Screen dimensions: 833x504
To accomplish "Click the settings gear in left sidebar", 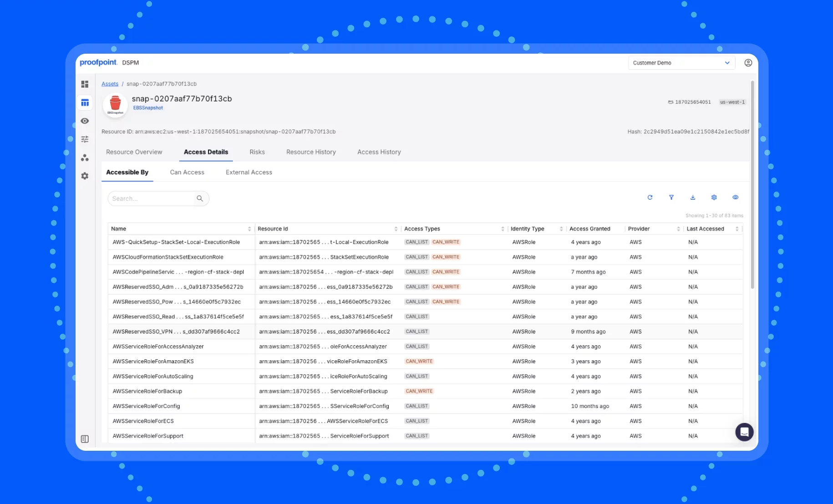I will click(x=85, y=176).
